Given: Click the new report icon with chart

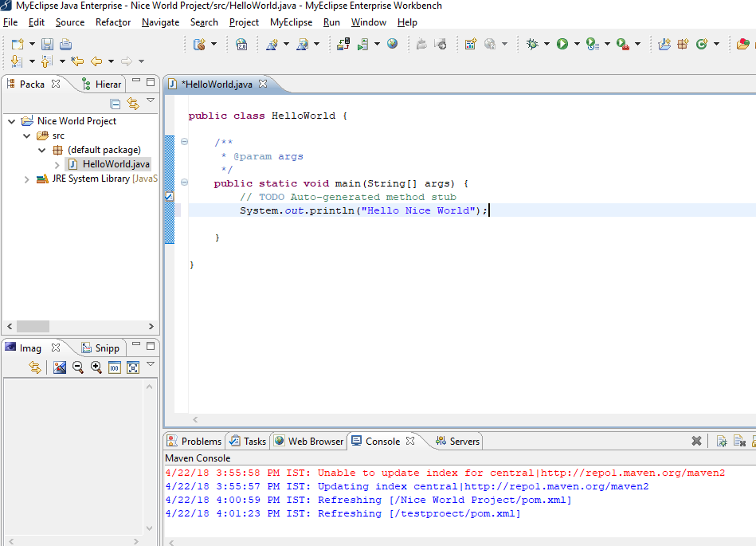Looking at the screenshot, I should (x=471, y=45).
